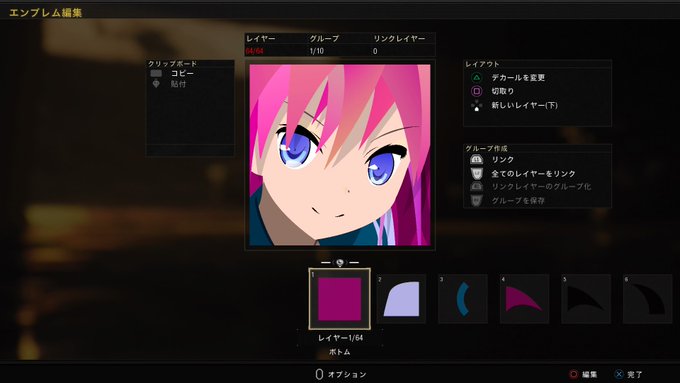This screenshot has height=383, width=680.
Task: Click the cross icon for 完了
Action: [x=619, y=374]
